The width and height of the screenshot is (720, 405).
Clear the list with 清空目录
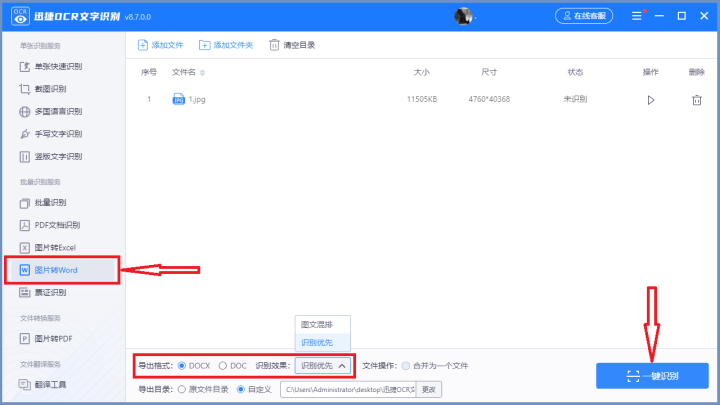(x=292, y=45)
